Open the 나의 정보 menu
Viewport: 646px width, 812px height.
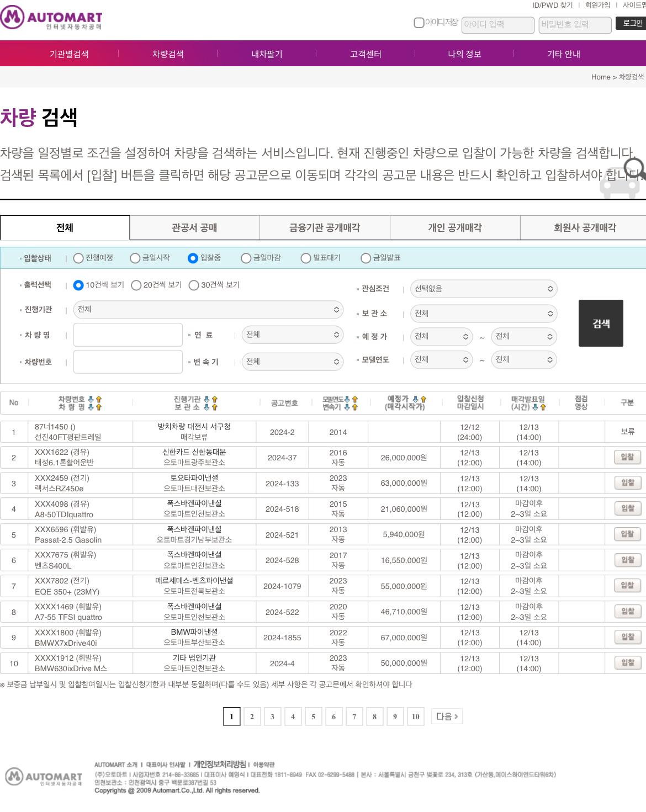[x=464, y=54]
